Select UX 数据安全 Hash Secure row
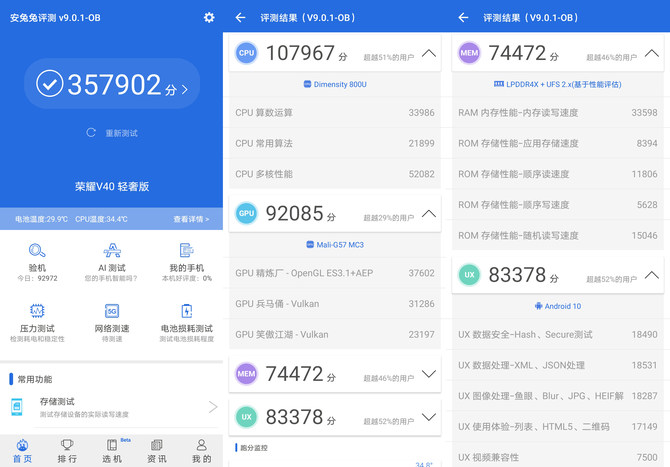The image size is (670, 467). [x=558, y=335]
